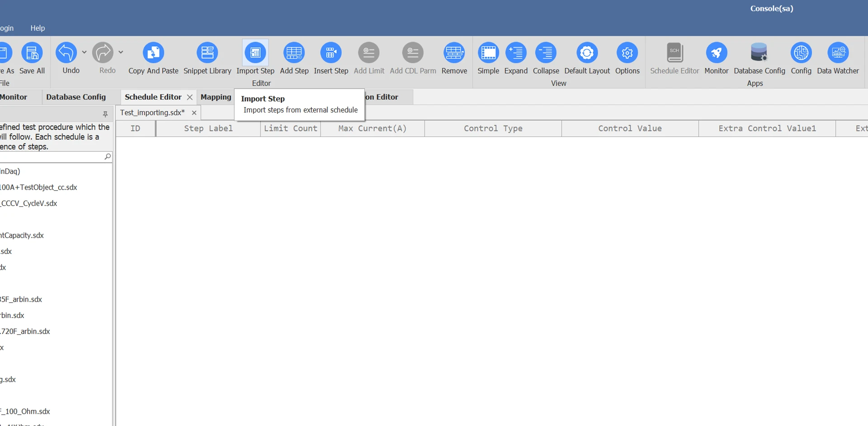868x426 pixels.
Task: Click the Expand view icon
Action: click(516, 53)
